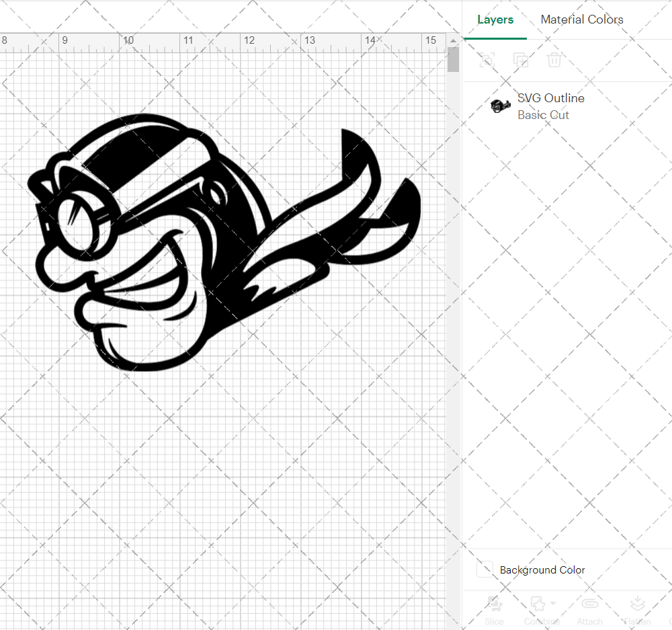Image resolution: width=672 pixels, height=630 pixels.
Task: Click the Basic Cut operation label
Action: (543, 115)
